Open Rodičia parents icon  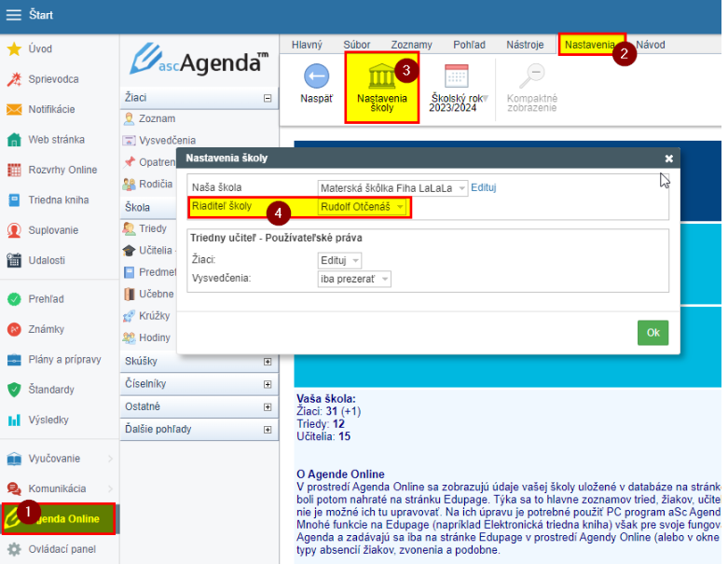(129, 185)
